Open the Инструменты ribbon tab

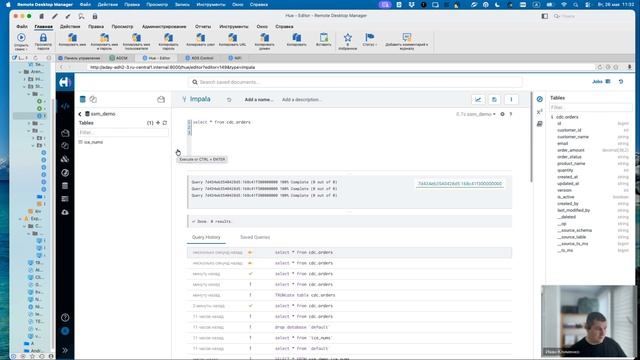coord(233,27)
